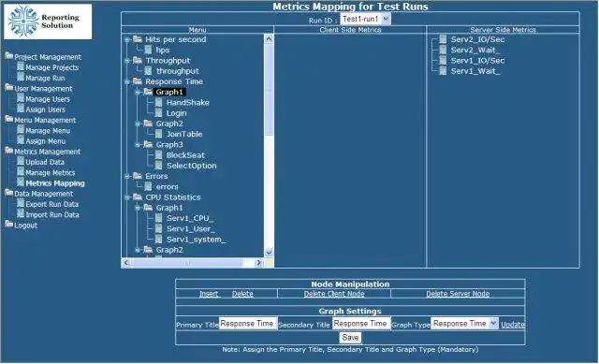Viewport: 599px width, 364px height.
Task: Collapse the Errors tree node
Action: coord(127,176)
